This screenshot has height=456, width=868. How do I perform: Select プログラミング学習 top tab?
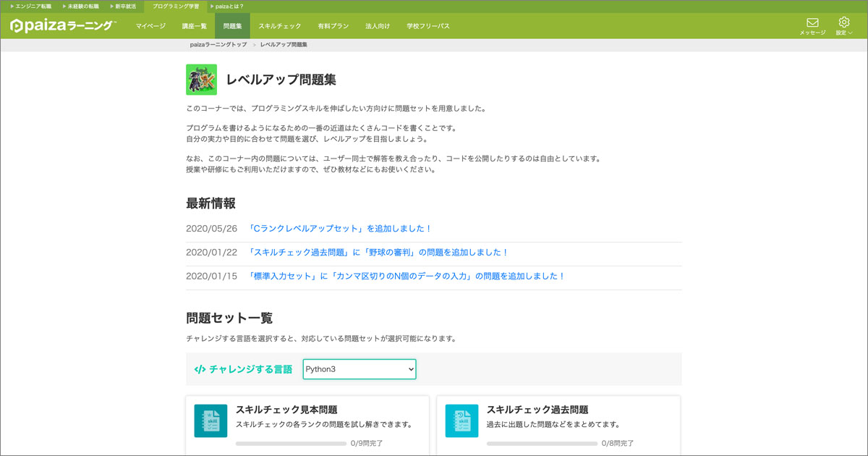[x=176, y=6]
